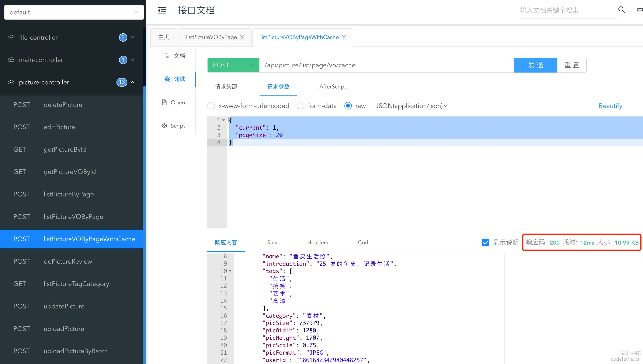
Task: Click the sidebar vertical scrollbar
Action: (145, 225)
